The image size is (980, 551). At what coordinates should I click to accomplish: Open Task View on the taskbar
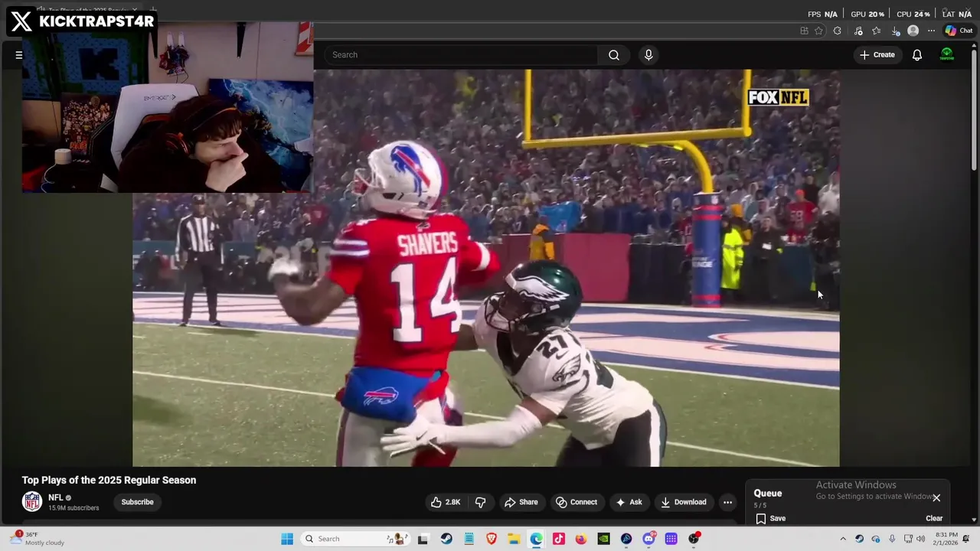pyautogui.click(x=423, y=539)
